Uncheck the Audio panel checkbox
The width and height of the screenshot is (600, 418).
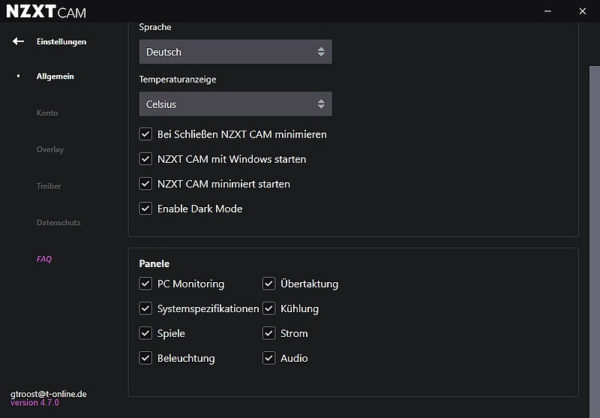tap(269, 358)
